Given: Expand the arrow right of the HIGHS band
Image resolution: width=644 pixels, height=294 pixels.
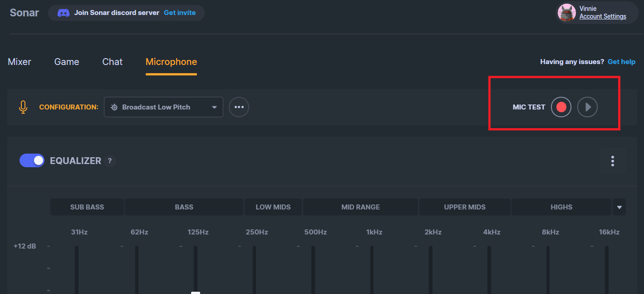Looking at the screenshot, I should [x=619, y=207].
